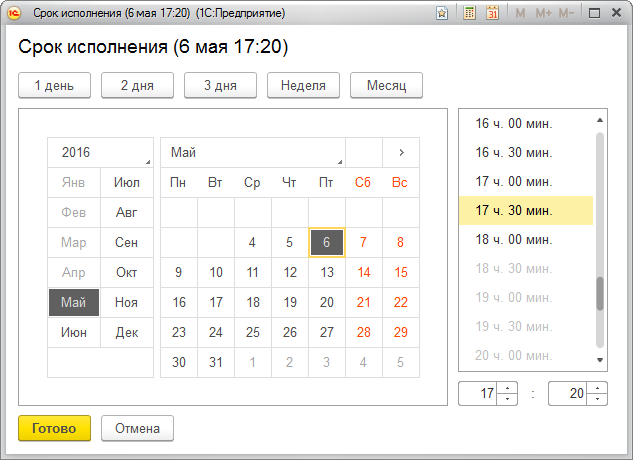Open the calculator from the title bar
Viewport: 633px width, 460px height.
coord(470,13)
